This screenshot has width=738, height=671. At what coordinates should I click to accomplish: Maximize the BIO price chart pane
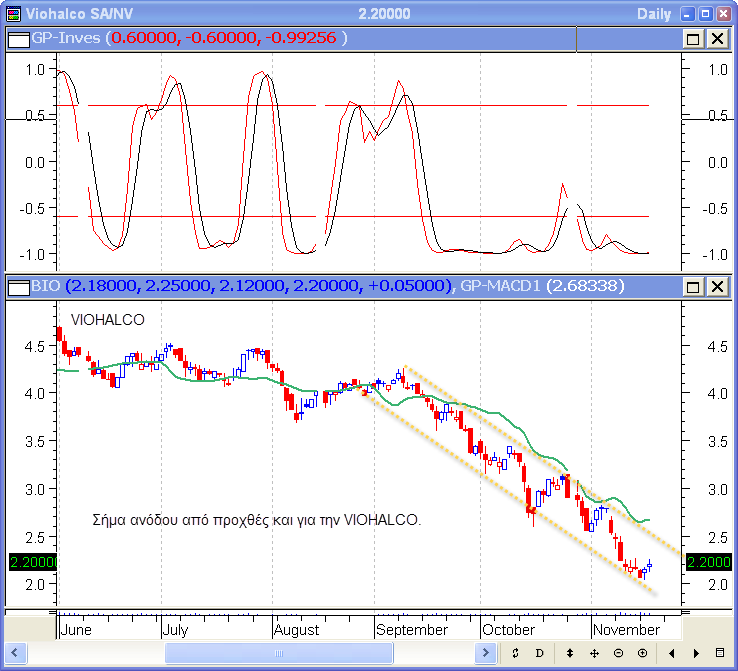(693, 287)
